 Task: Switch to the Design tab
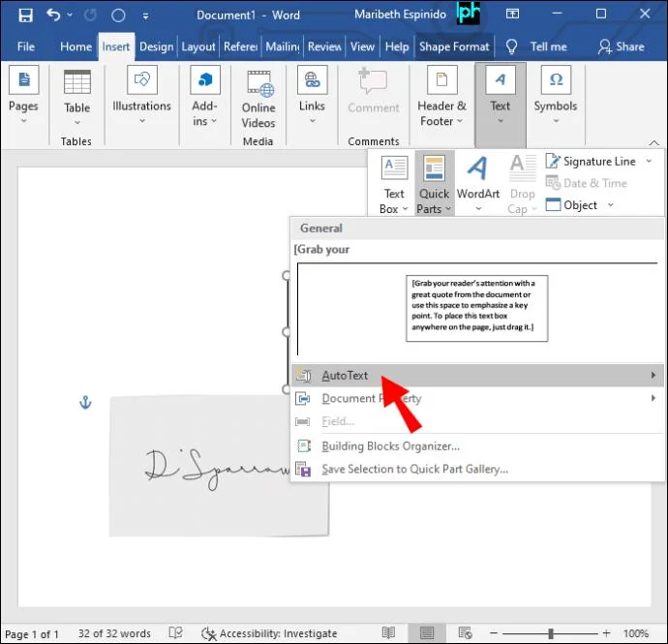[156, 46]
